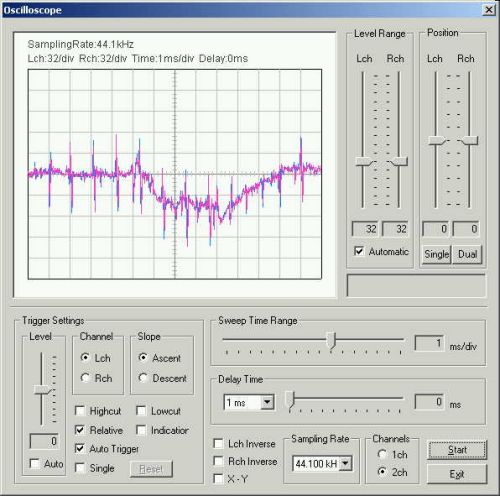This screenshot has width=500, height=496.
Task: Click the Sweep Time ms/div value field
Action: click(429, 343)
